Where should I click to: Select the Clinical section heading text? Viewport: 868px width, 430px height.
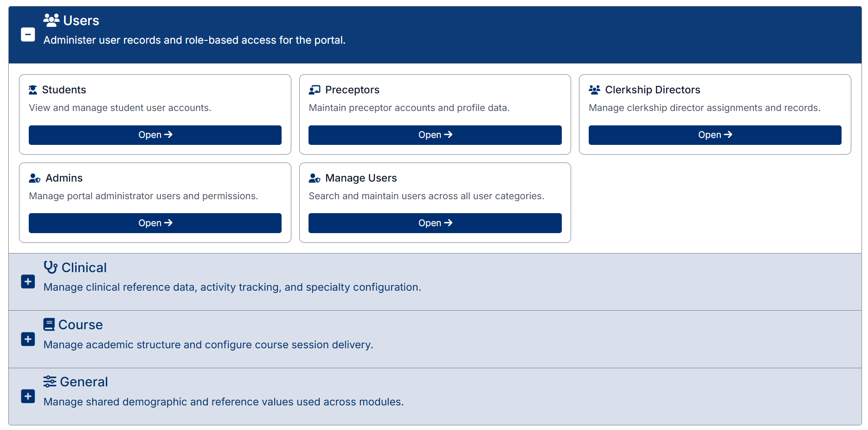(84, 268)
